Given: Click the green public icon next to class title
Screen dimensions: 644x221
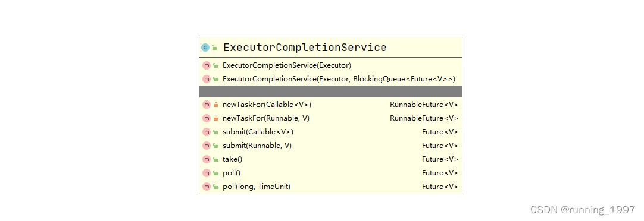Looking at the screenshot, I should [214, 48].
